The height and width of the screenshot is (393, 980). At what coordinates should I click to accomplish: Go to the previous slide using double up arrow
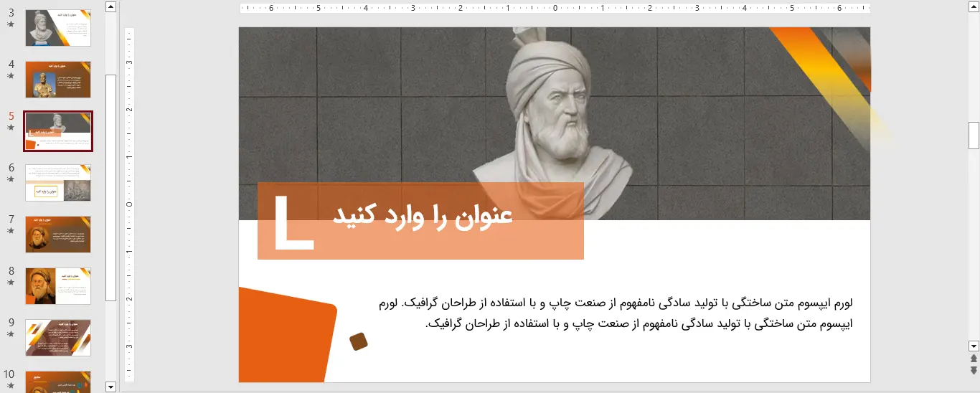tap(974, 359)
